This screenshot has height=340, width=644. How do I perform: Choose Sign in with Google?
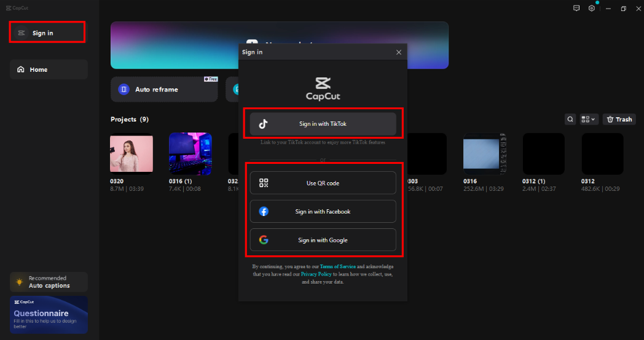pos(323,240)
